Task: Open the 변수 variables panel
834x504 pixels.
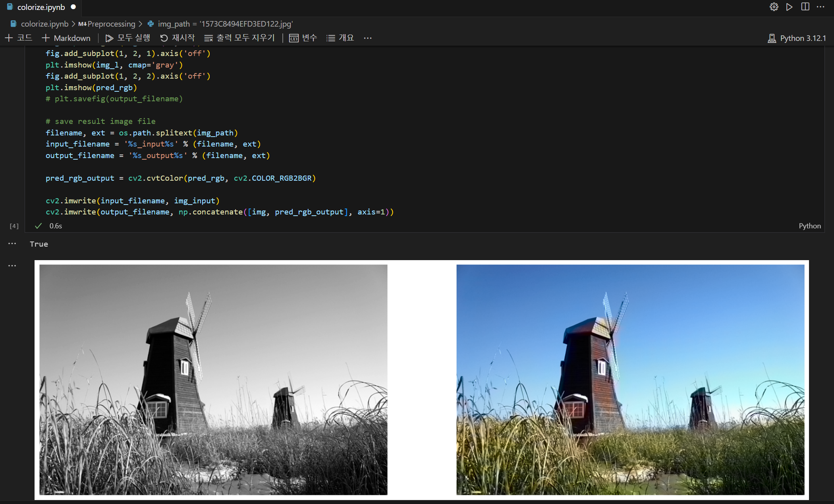Action: (x=303, y=38)
